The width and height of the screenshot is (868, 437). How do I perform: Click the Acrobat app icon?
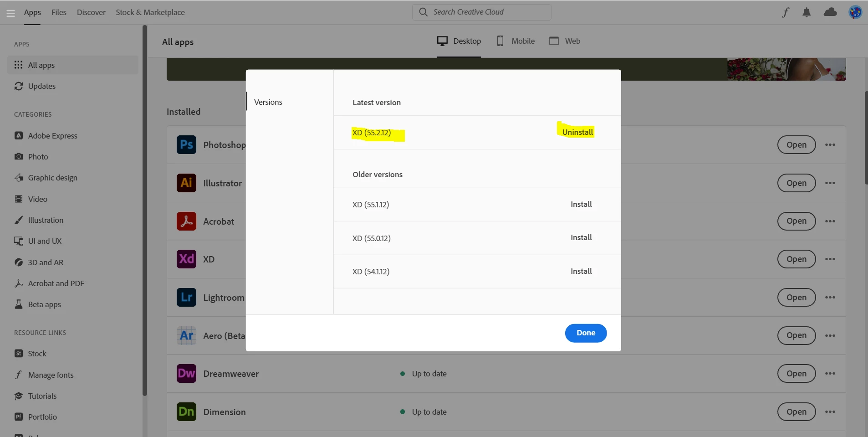[x=186, y=221]
